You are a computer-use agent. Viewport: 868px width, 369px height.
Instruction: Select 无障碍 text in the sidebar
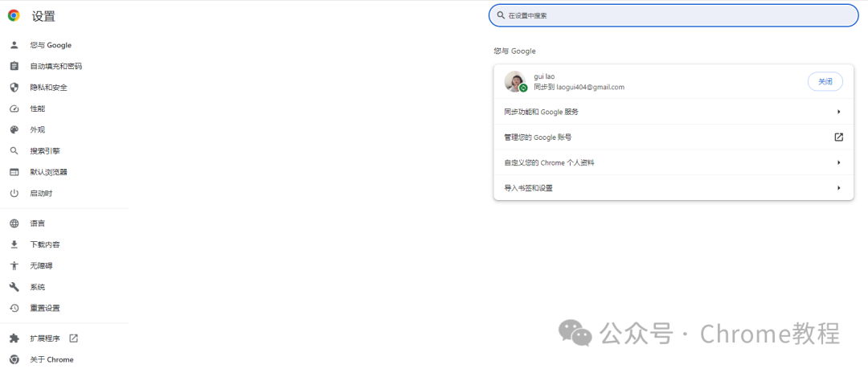pyautogui.click(x=41, y=266)
